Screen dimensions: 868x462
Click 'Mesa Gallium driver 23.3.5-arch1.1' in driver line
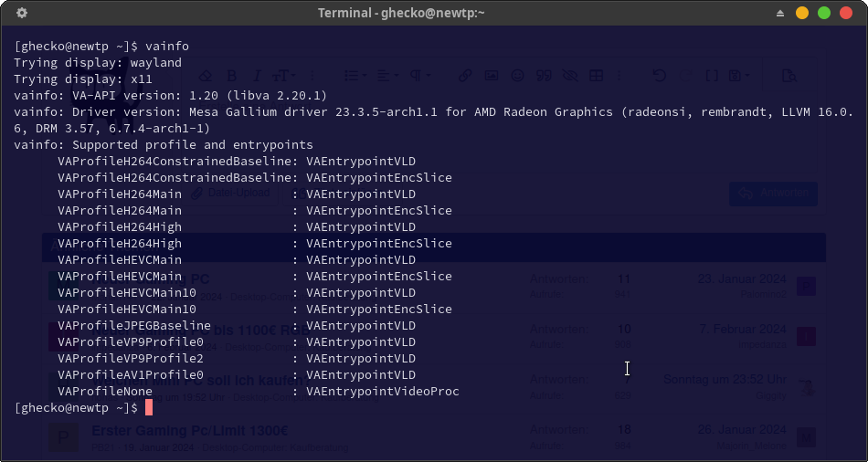pyautogui.click(x=313, y=111)
